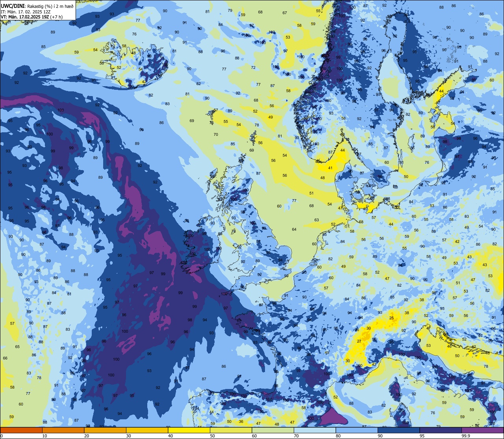Click the 60–70% pale green legend swatch

[273, 430]
